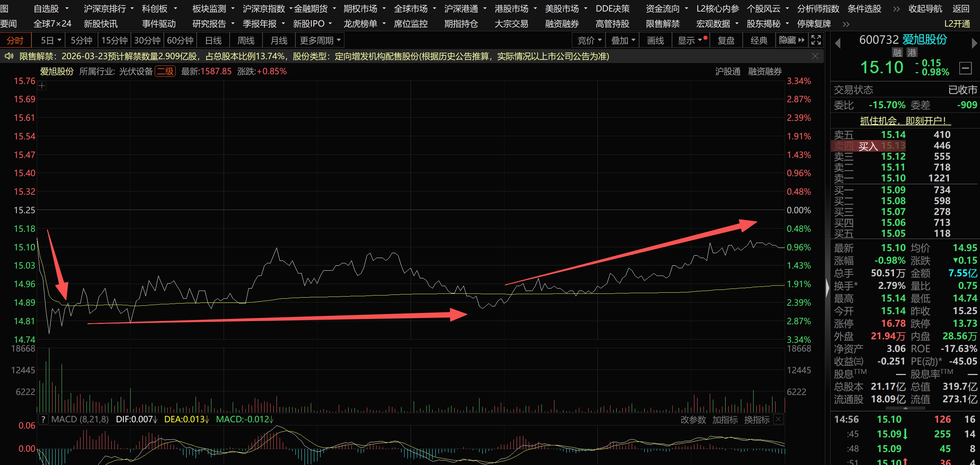This screenshot has height=465, width=980.
Task: Click the 换指标 button
Action: (x=756, y=419)
